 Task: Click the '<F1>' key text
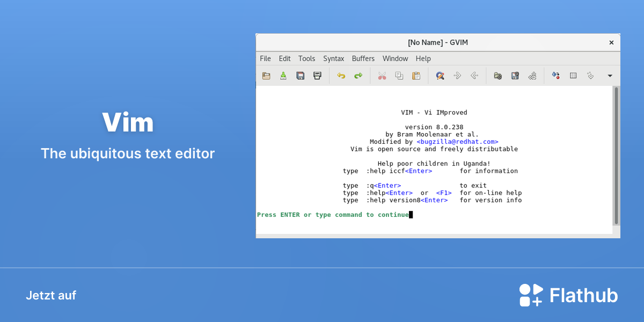(444, 193)
